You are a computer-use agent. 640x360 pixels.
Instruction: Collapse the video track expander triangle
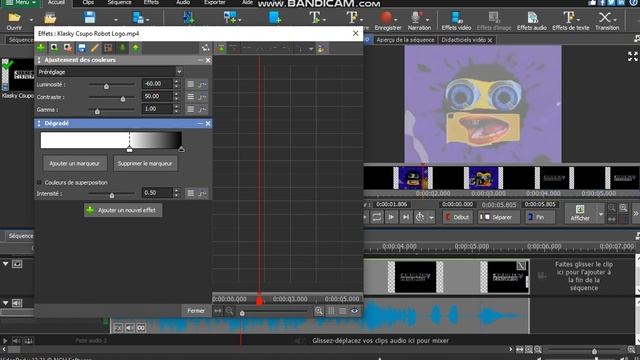coord(5,264)
